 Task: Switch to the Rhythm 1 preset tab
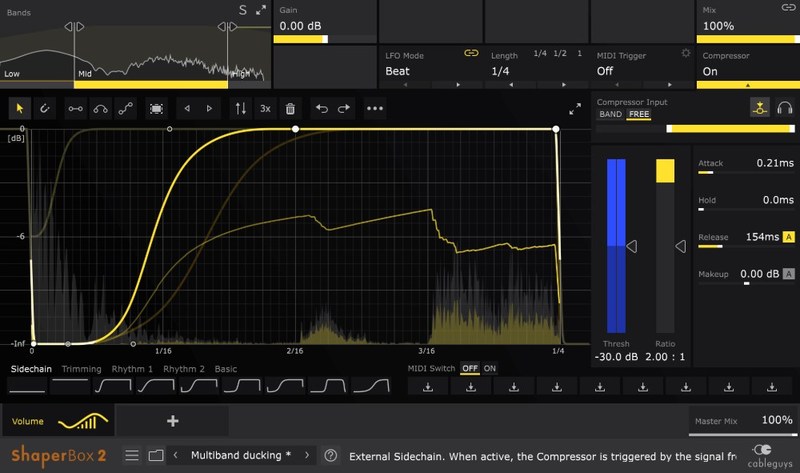[x=132, y=369]
